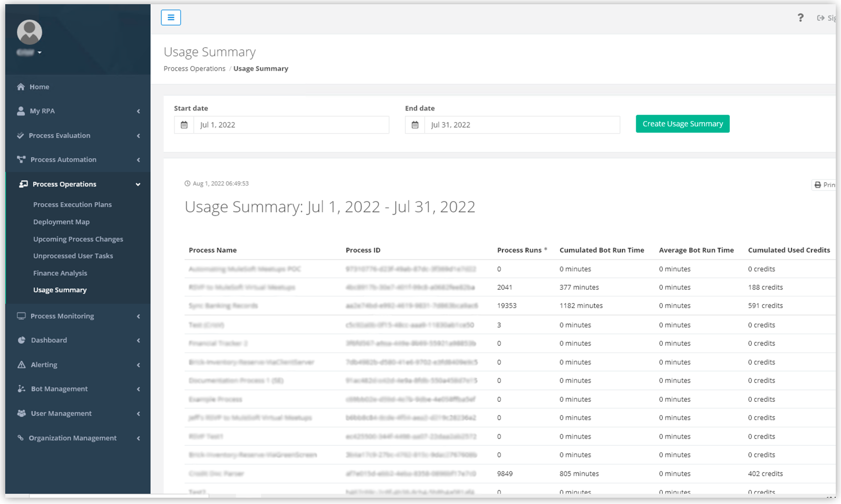This screenshot has width=841, height=504.
Task: Click the Print icon above the summary
Action: pos(818,184)
